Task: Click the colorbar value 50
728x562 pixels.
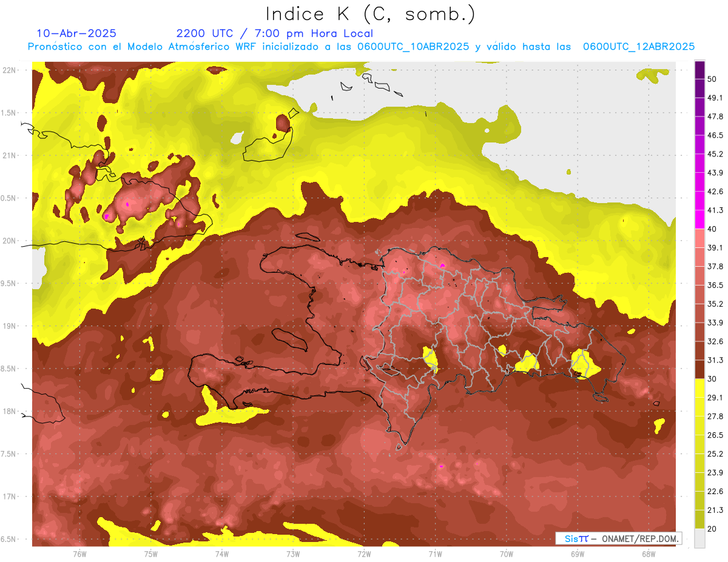Action: [712, 79]
